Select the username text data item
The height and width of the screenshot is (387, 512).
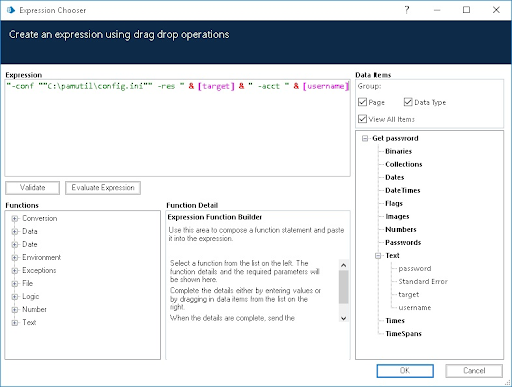coord(415,308)
